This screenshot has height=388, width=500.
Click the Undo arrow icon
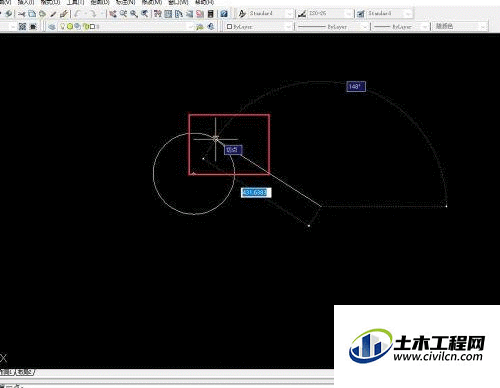[x=78, y=14]
